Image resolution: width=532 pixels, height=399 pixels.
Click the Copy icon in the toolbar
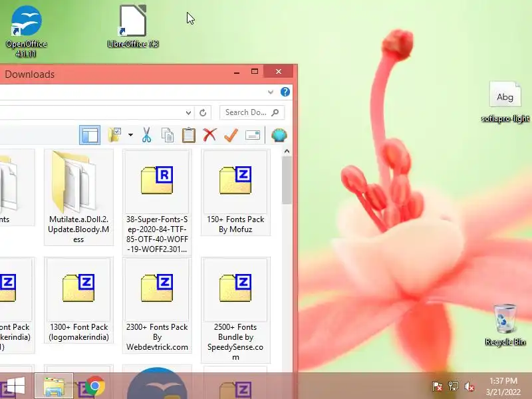[x=168, y=135]
